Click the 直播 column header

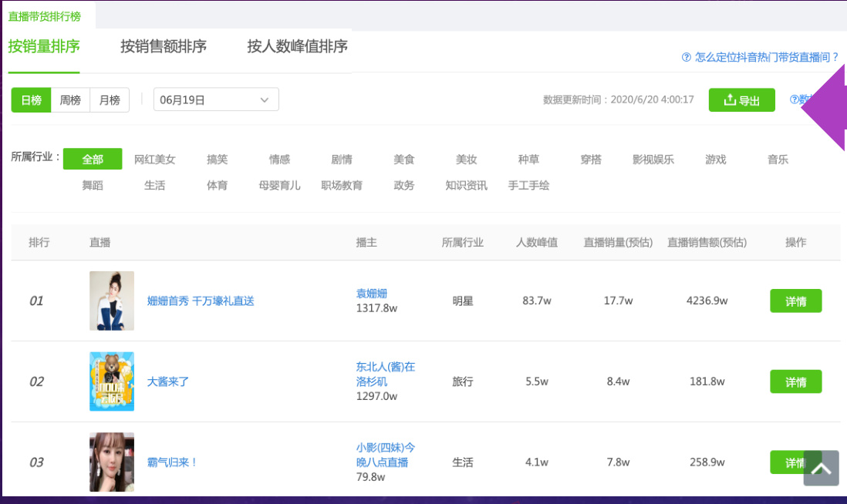tap(100, 242)
